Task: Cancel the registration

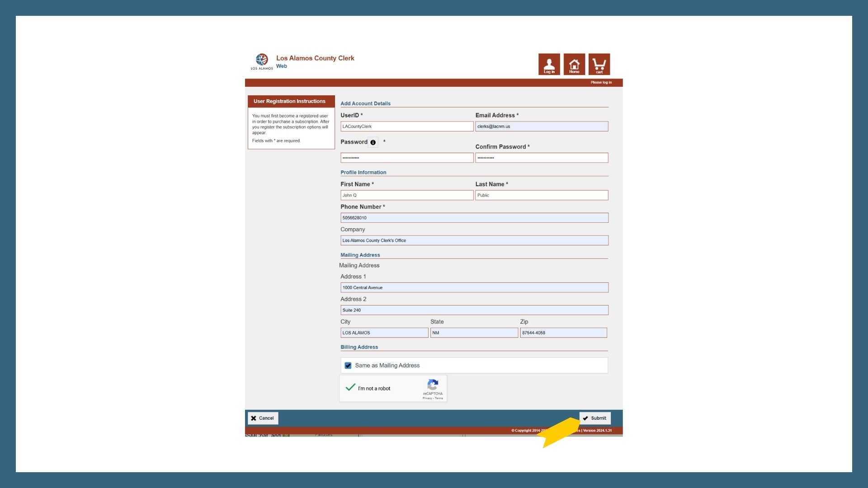Action: (x=263, y=418)
